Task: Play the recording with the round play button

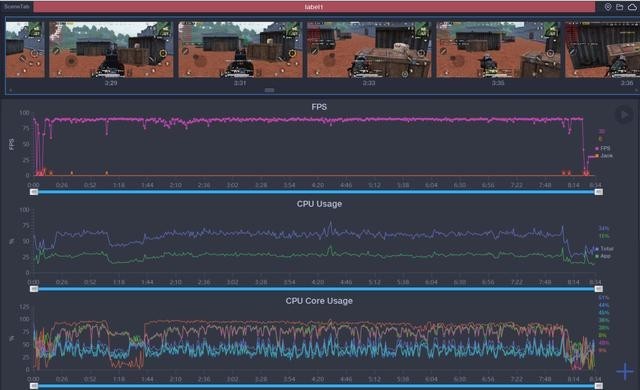Action: coord(624,115)
